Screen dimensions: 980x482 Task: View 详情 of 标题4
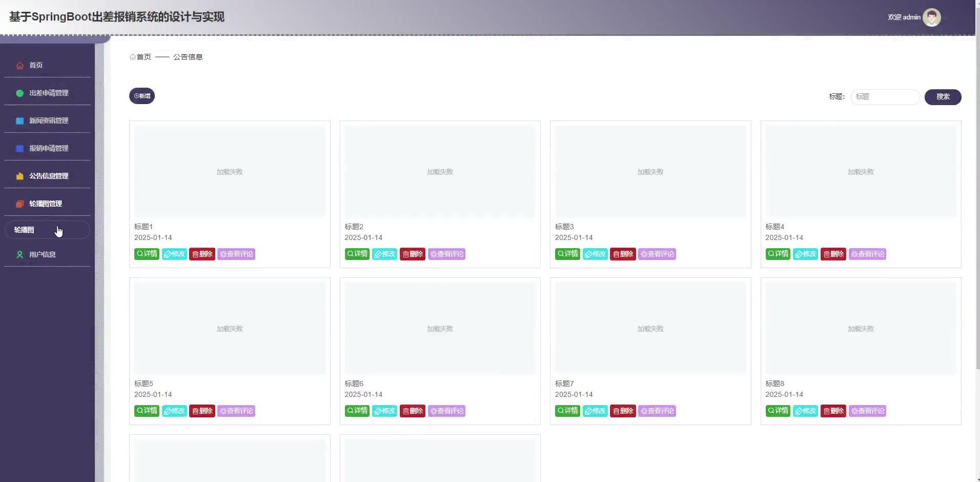tap(778, 254)
